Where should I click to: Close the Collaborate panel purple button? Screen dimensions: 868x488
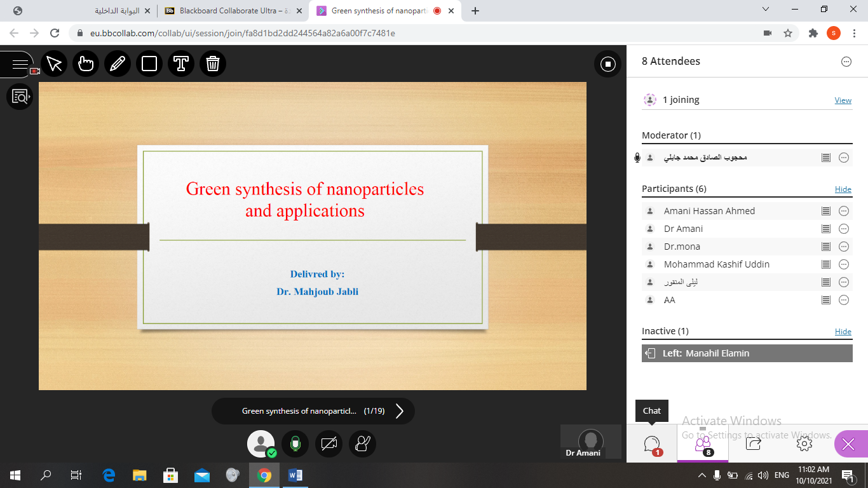pos(848,444)
